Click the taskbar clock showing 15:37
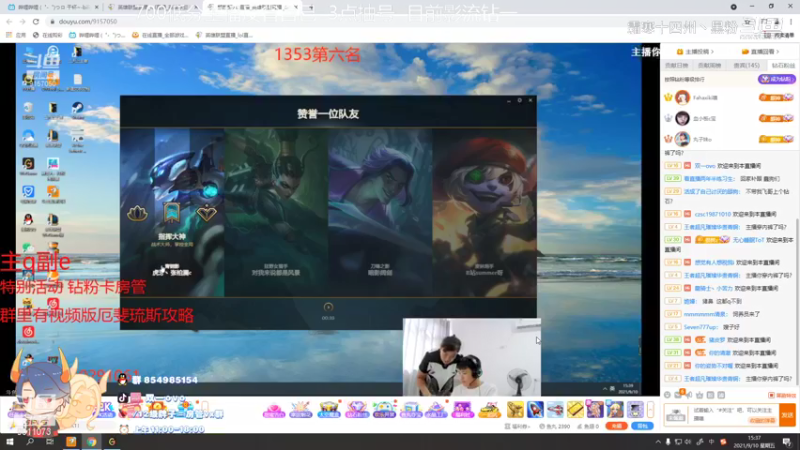 pos(753,442)
